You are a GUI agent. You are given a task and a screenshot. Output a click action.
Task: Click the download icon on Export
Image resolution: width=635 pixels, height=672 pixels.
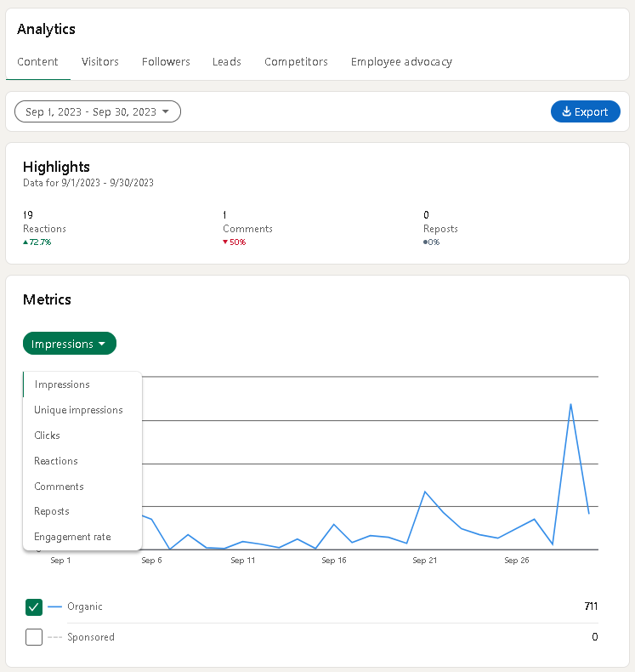(566, 111)
